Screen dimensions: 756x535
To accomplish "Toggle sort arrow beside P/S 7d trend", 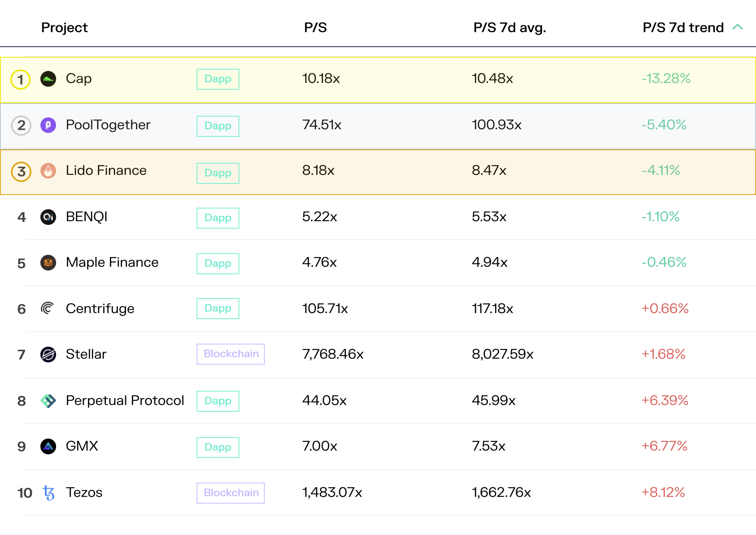I will [737, 27].
